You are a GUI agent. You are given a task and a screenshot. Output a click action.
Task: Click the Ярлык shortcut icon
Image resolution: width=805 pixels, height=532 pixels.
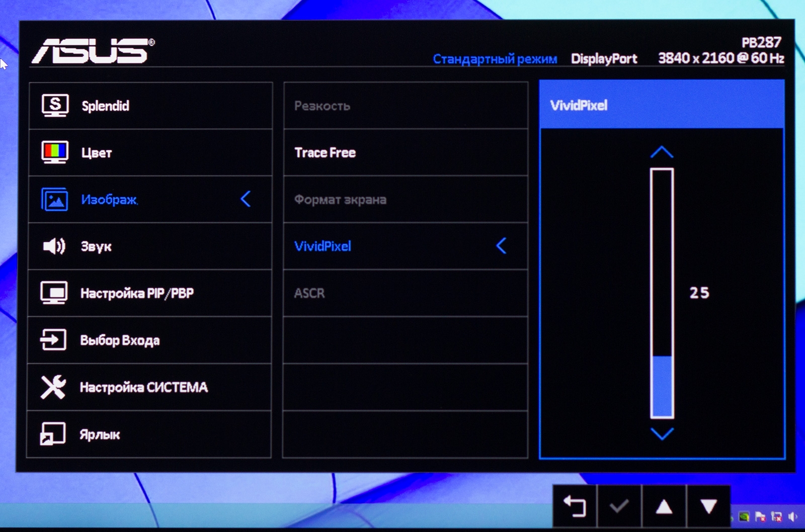(x=53, y=433)
